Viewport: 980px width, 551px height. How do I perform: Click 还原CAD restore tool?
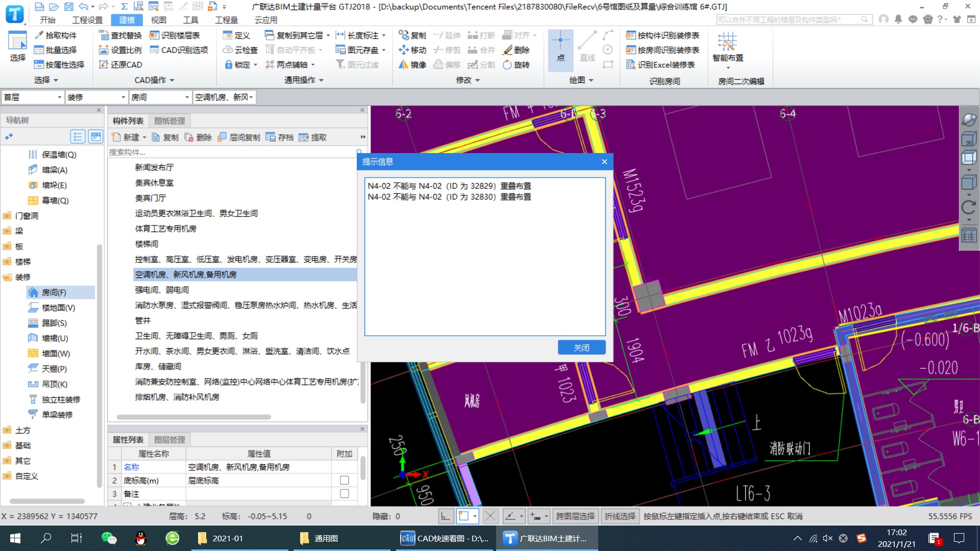click(121, 65)
